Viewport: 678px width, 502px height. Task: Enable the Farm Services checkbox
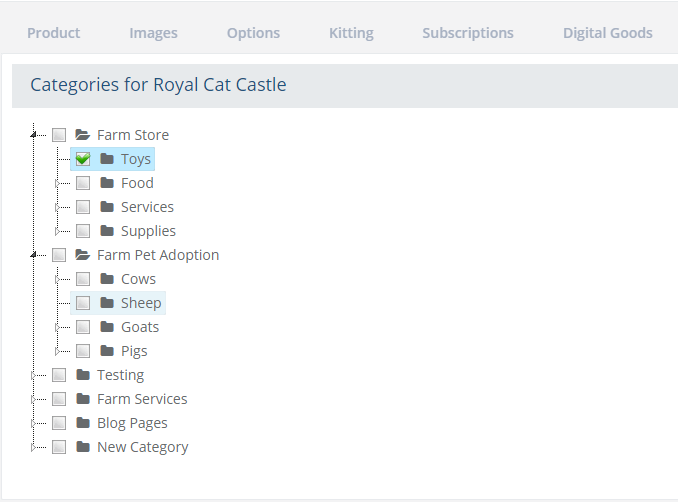[59, 399]
